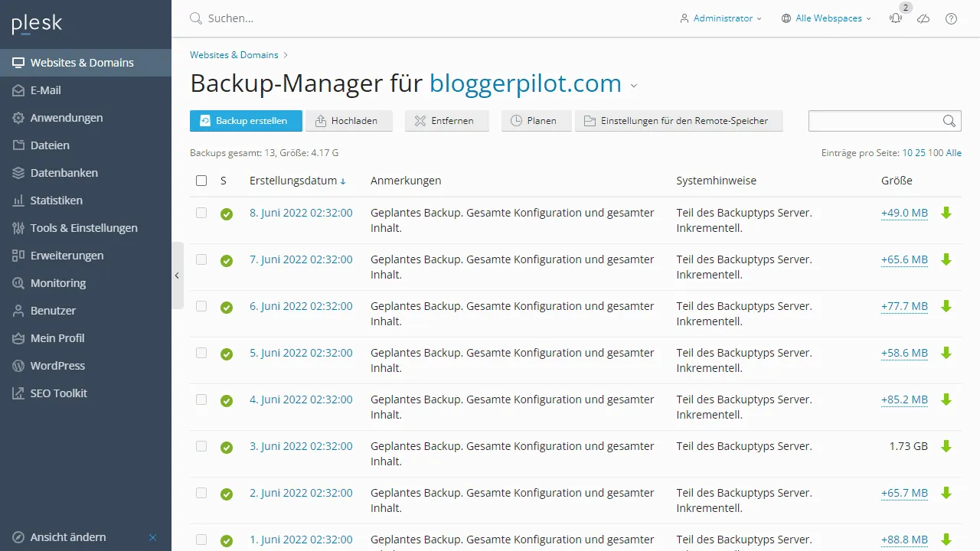Click the status check icon for 2. Juni backup

point(227,494)
